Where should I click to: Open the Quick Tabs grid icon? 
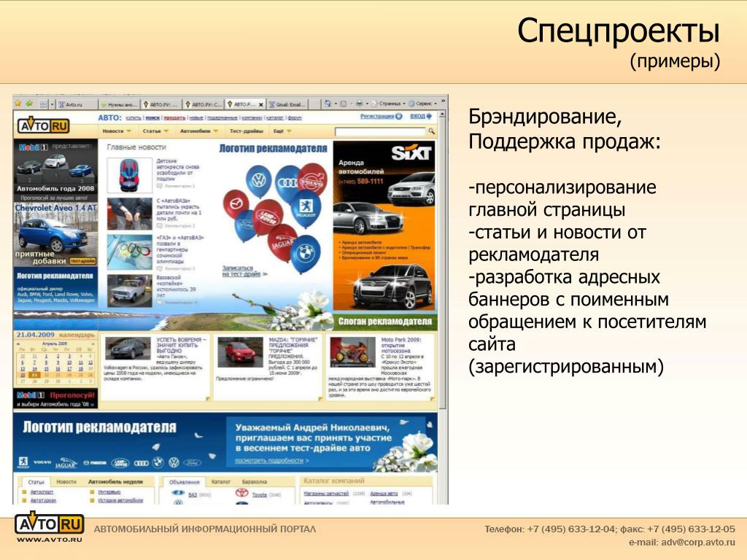pyautogui.click(x=43, y=104)
